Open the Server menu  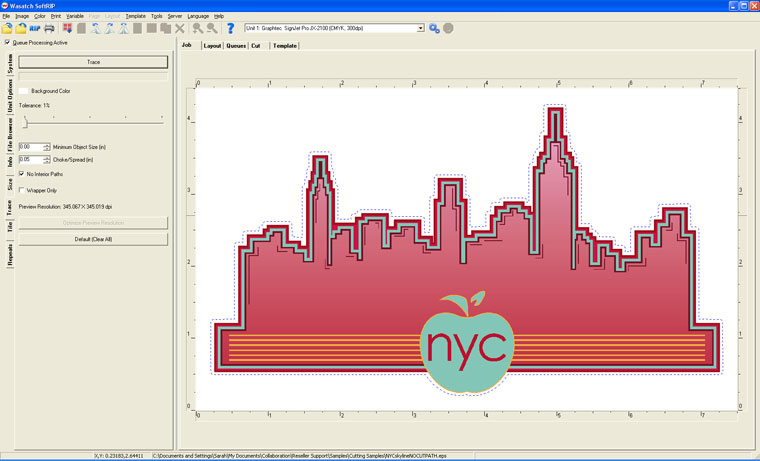(x=175, y=16)
